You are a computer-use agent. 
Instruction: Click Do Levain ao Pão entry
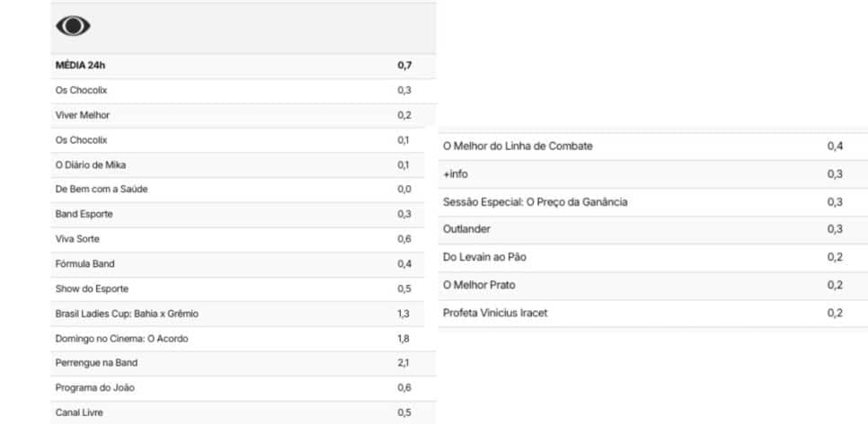[653, 257]
